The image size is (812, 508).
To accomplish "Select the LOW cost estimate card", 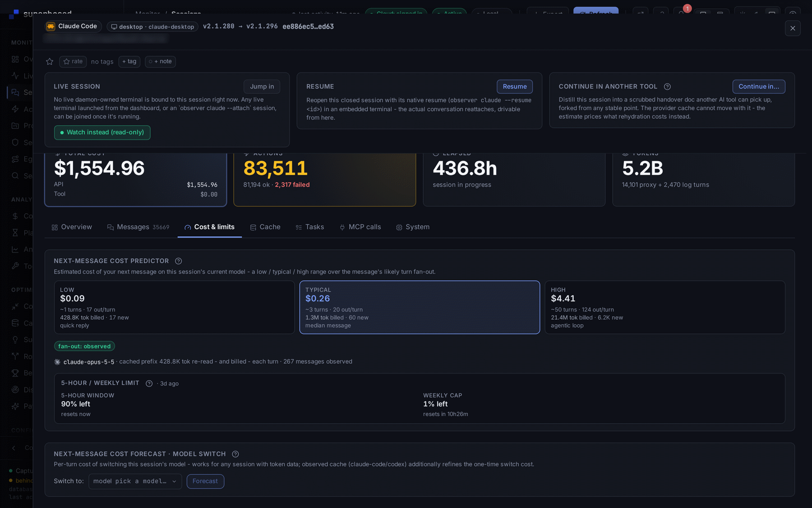I will [174, 308].
